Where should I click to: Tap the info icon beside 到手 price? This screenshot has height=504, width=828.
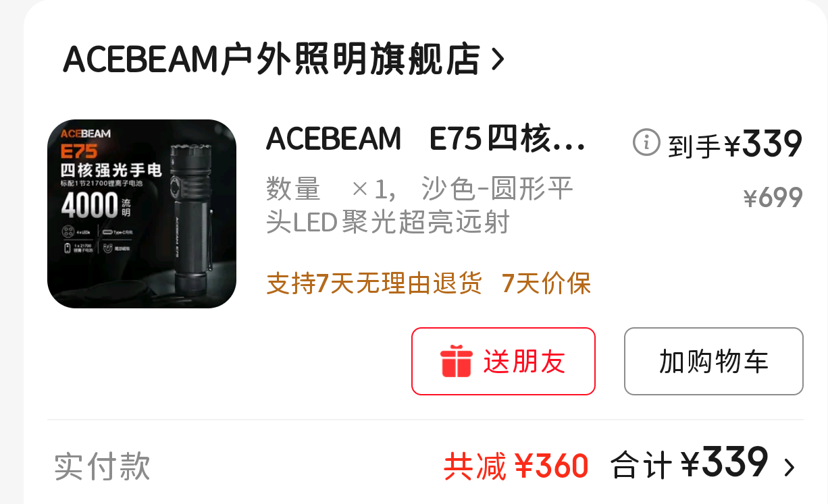tap(646, 142)
